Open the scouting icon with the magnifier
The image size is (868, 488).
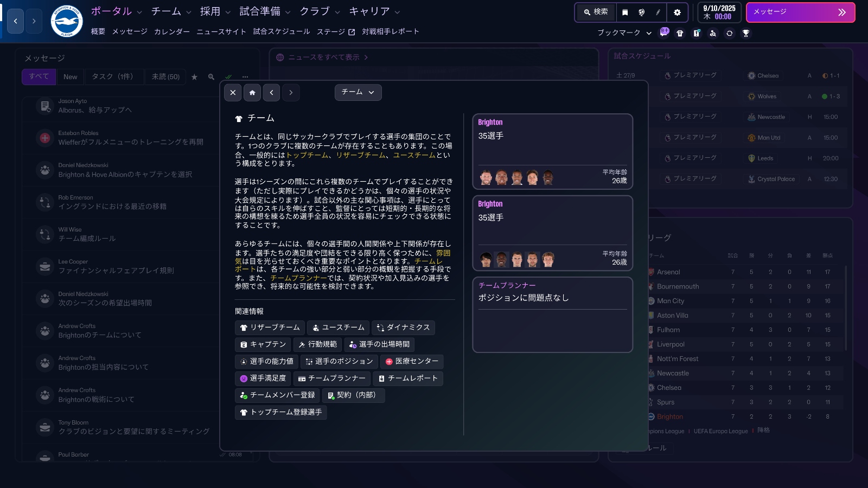[712, 33]
